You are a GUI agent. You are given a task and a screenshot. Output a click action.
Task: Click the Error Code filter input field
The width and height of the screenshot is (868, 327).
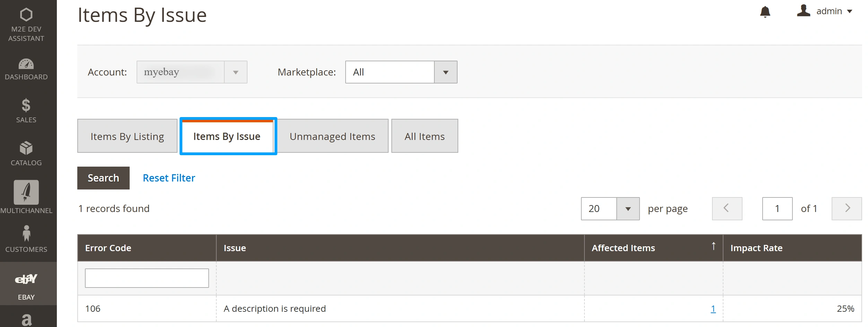click(x=147, y=278)
